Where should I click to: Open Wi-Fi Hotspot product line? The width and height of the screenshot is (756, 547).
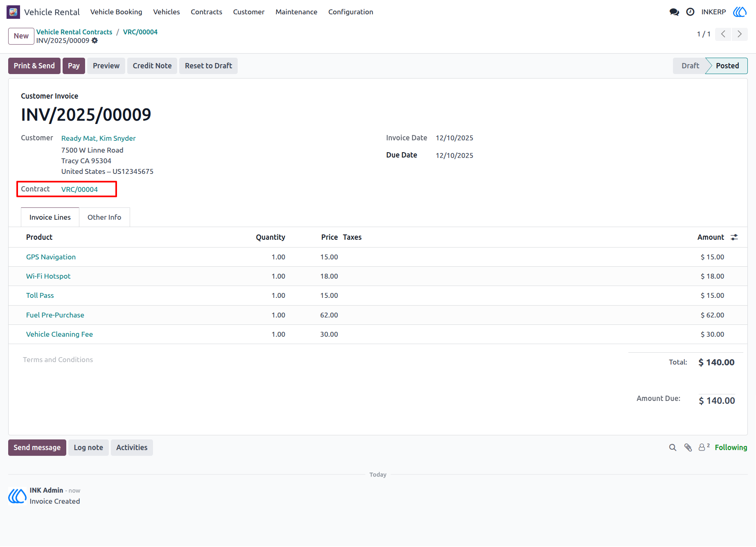[x=48, y=276]
